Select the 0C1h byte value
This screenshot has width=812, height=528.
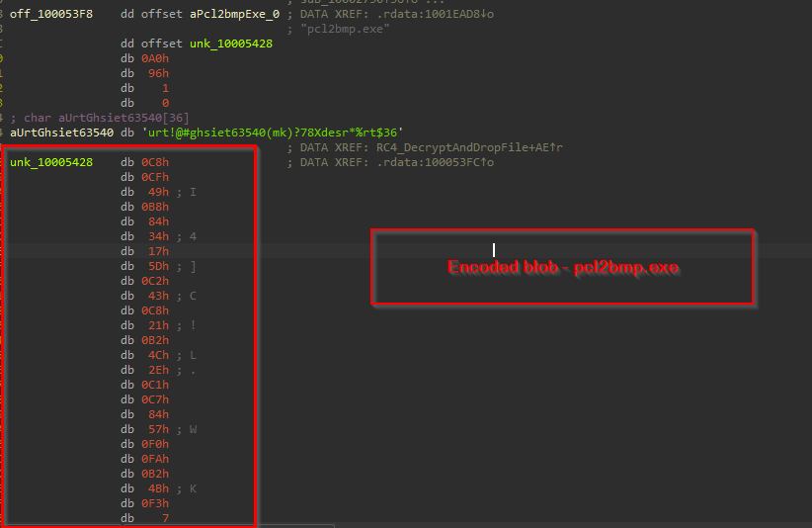pos(155,385)
